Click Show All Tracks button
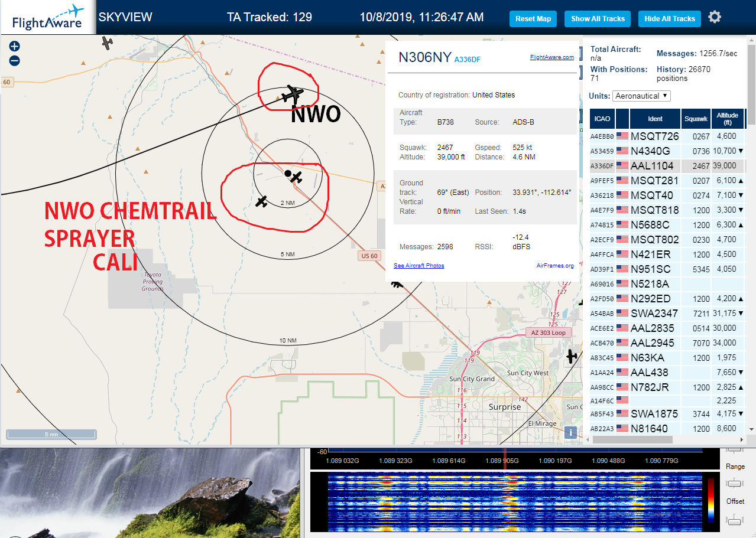The height and width of the screenshot is (538, 756). (x=598, y=19)
